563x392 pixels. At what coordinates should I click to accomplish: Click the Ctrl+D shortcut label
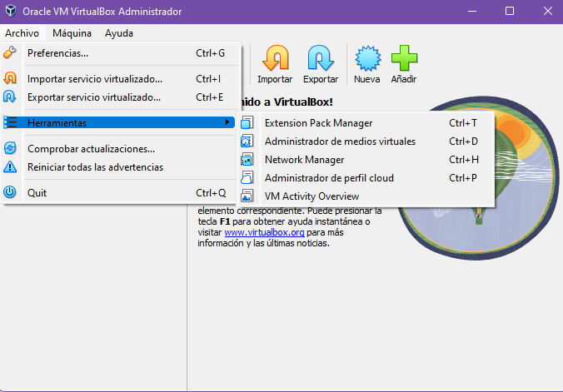[x=464, y=141]
